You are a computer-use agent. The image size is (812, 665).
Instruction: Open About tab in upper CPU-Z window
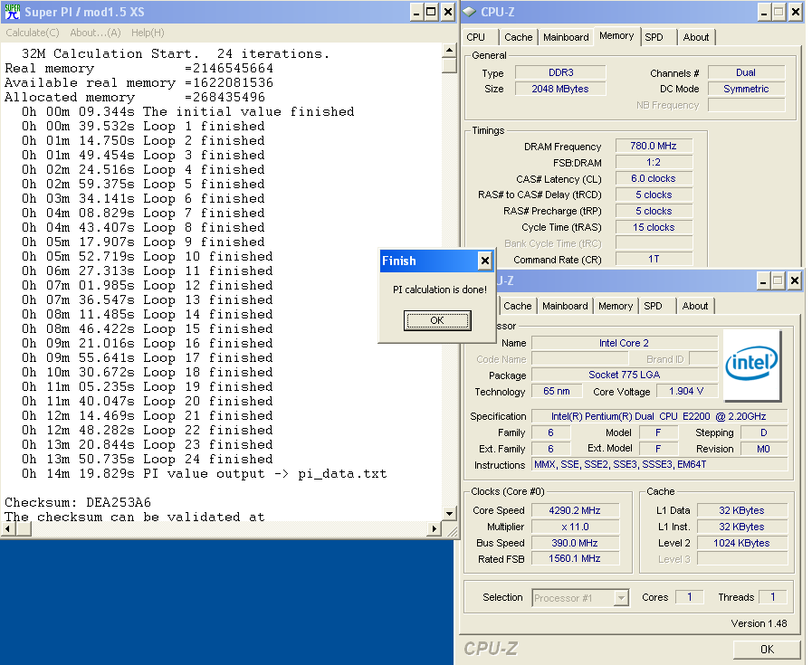[696, 37]
